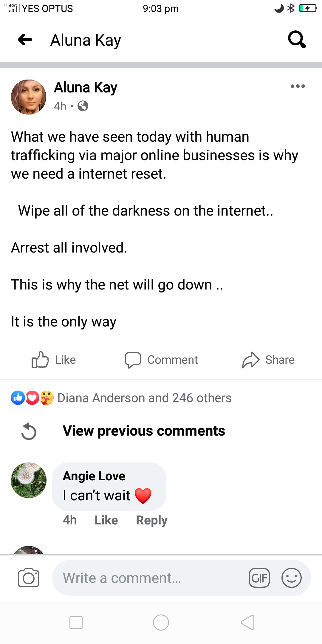Viewport: 322px width, 644px height.
Task: Focus the Write a comment field
Action: pyautogui.click(x=149, y=578)
